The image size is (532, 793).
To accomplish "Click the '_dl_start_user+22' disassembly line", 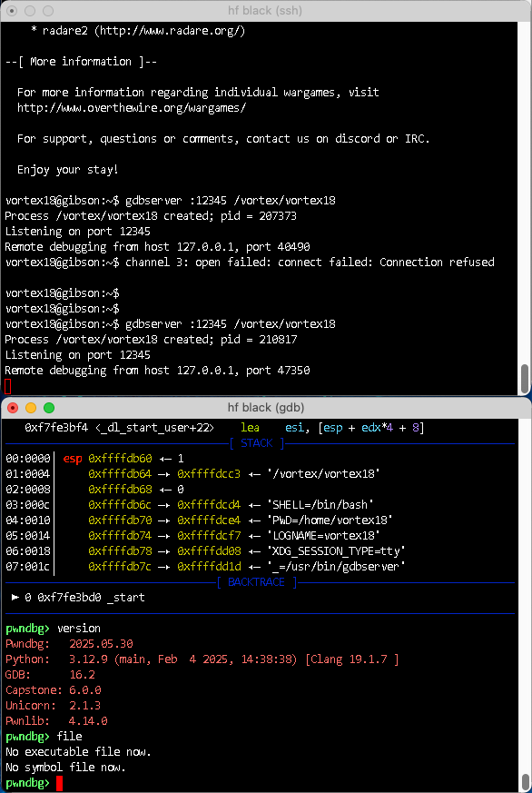I will 224,428.
